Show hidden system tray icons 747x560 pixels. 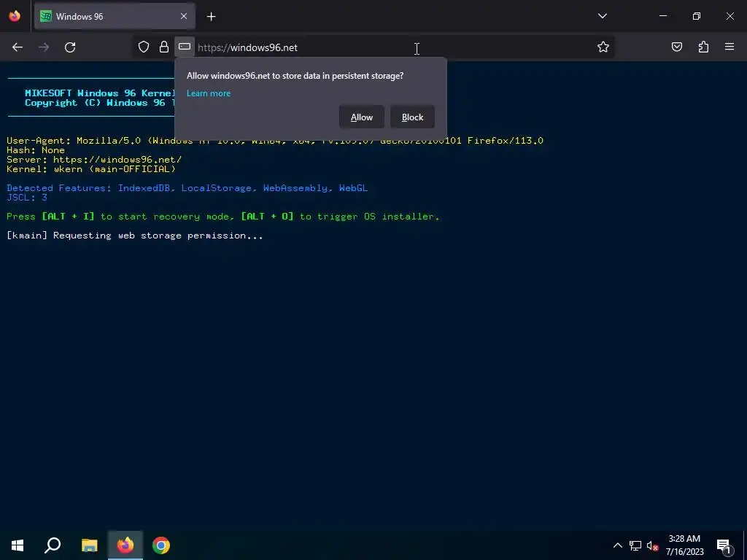point(617,545)
